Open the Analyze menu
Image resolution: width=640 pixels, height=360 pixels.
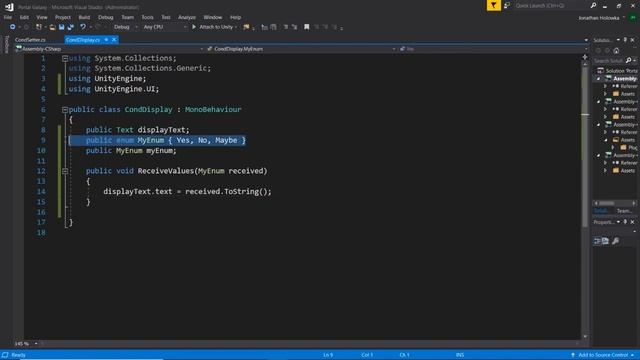pos(187,17)
